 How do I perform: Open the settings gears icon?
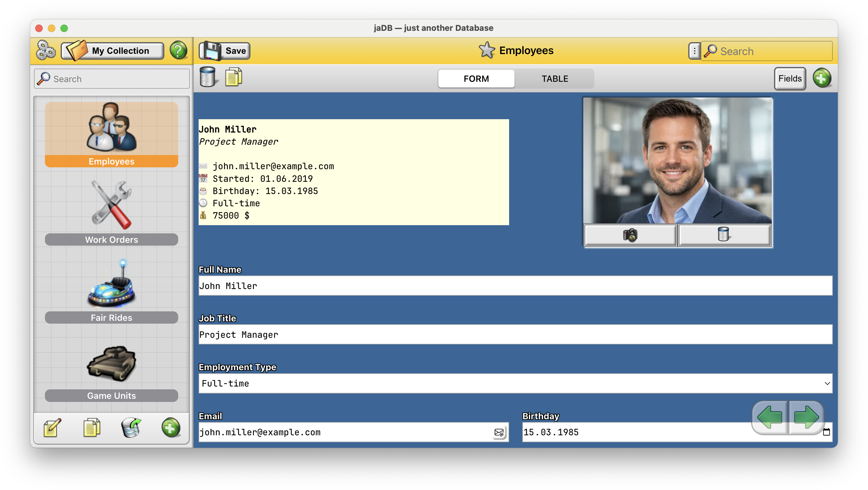pos(46,51)
